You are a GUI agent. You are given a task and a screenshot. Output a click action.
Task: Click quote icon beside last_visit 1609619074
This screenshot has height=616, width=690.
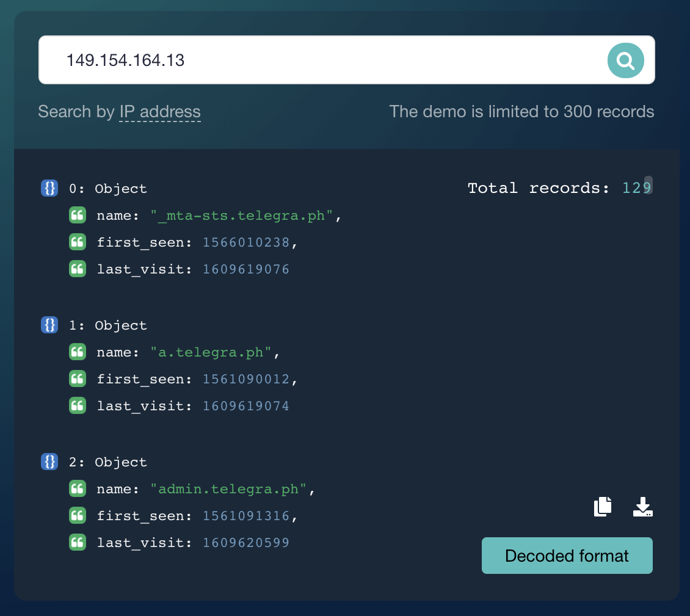tap(78, 405)
